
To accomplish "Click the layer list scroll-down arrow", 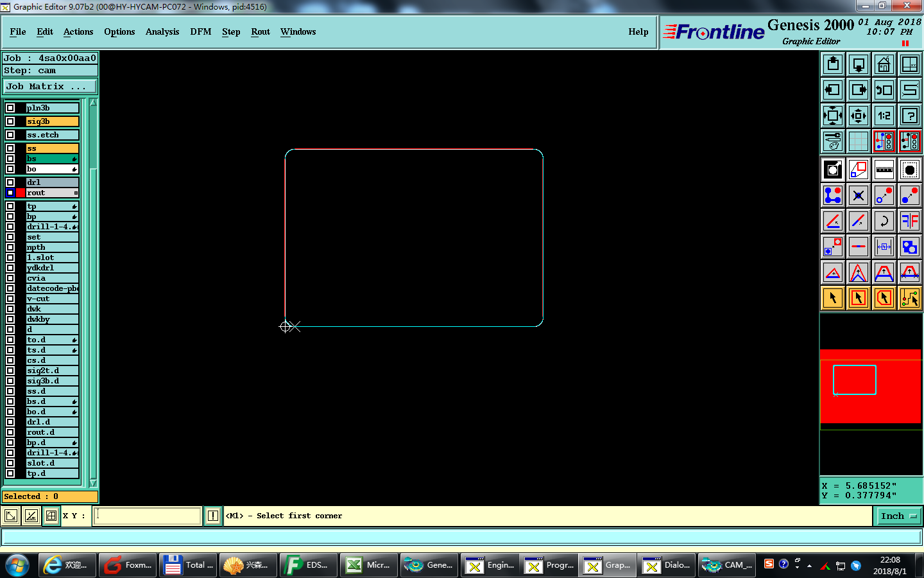I will click(x=93, y=483).
